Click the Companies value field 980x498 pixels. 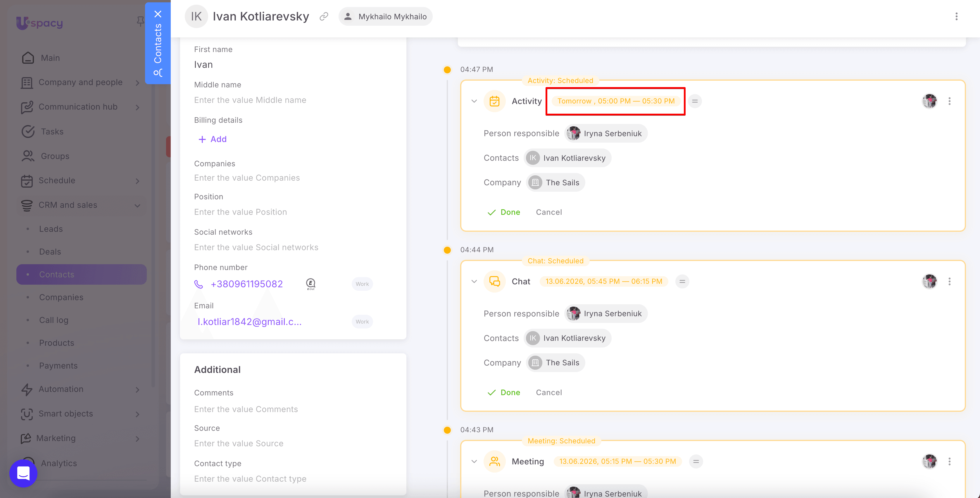(x=247, y=178)
